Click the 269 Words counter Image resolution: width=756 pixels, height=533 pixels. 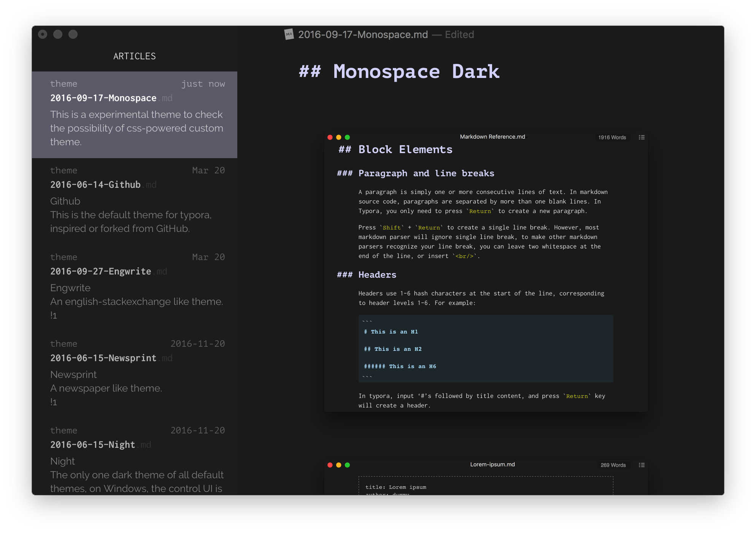(x=613, y=465)
